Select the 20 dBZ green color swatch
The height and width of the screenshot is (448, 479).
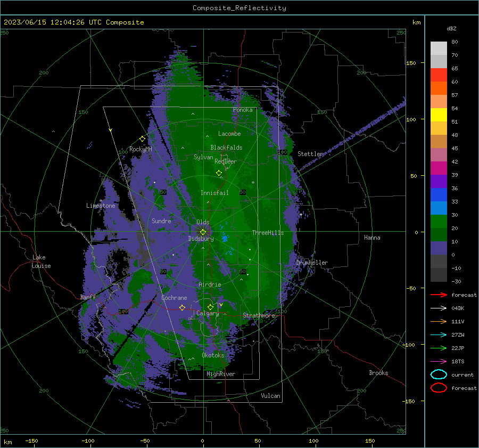point(439,222)
